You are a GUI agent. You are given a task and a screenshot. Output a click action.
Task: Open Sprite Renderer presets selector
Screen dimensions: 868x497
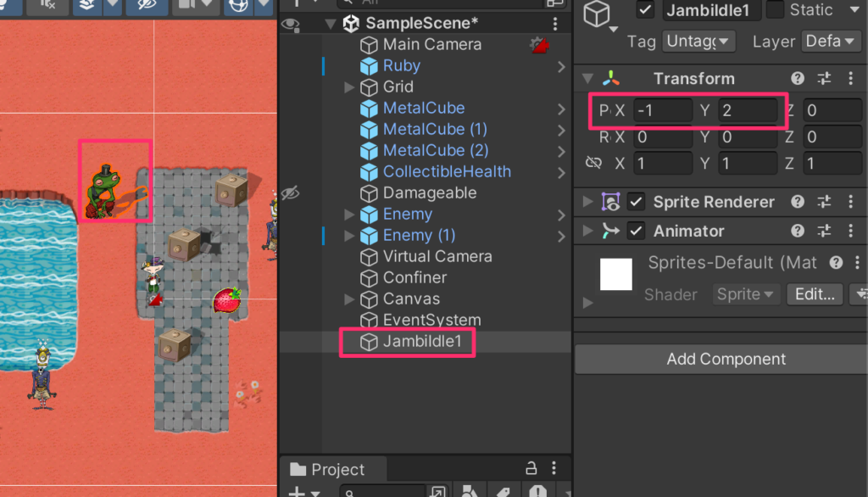pyautogui.click(x=824, y=202)
